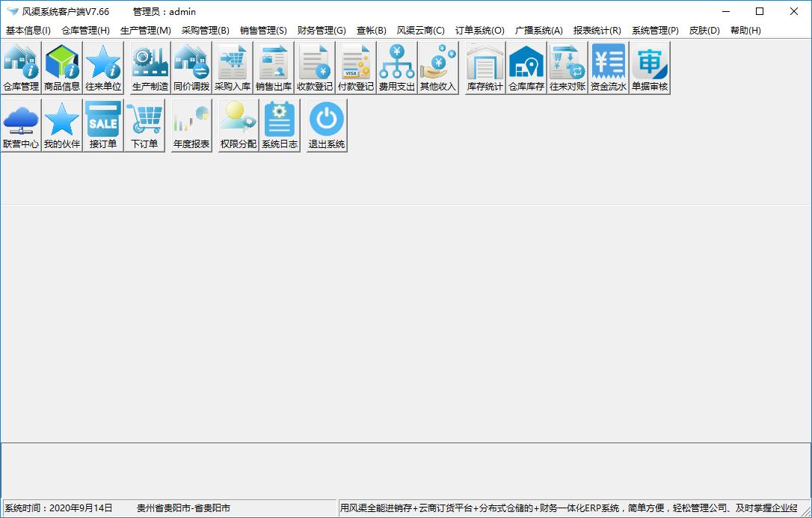Screen dimensions: 812x518
Task: Open 商品信息 cube icon
Action: tap(62, 68)
